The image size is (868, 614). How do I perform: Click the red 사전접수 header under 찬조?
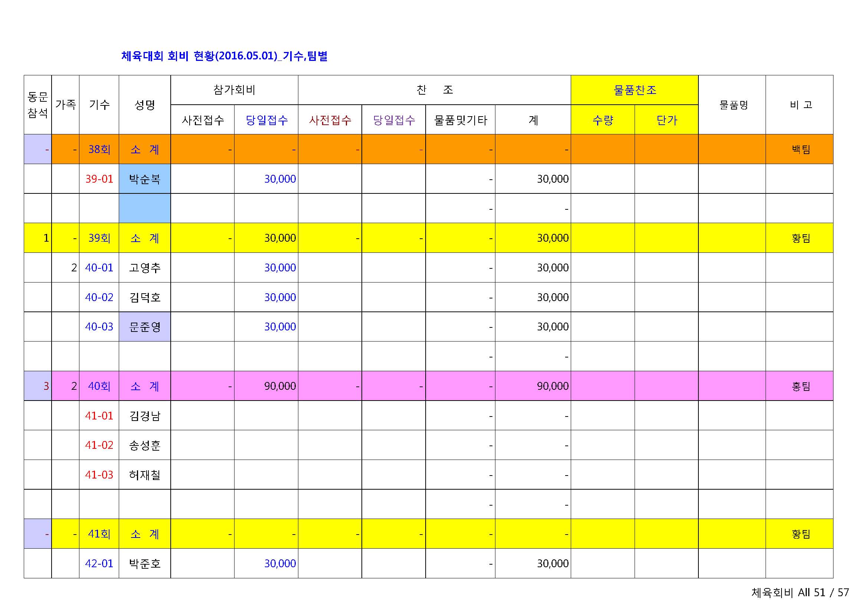click(x=330, y=120)
